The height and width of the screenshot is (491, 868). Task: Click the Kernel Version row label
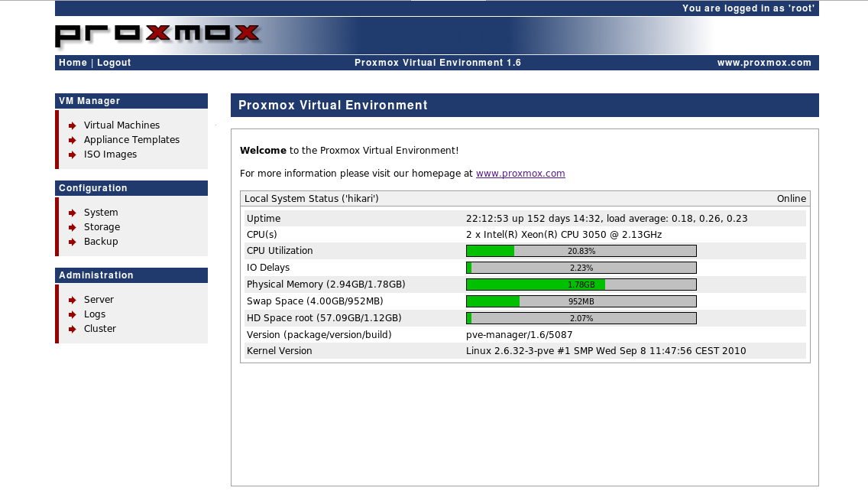[279, 351]
